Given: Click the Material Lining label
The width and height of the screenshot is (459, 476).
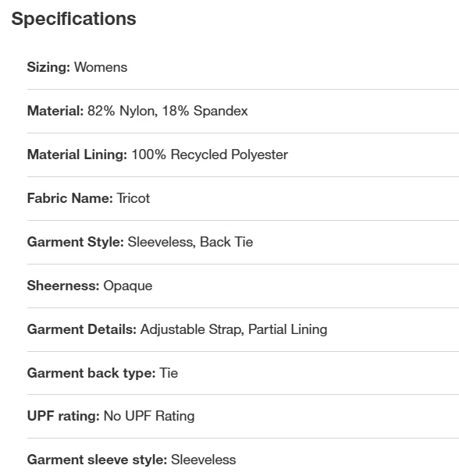Looking at the screenshot, I should coord(77,155).
